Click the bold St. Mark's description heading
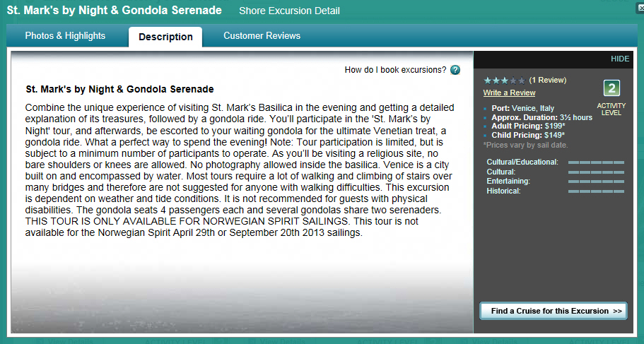The height and width of the screenshot is (344, 644). coord(119,89)
